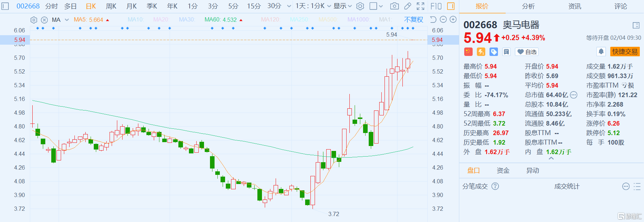Open F10 company information

coord(436,6)
